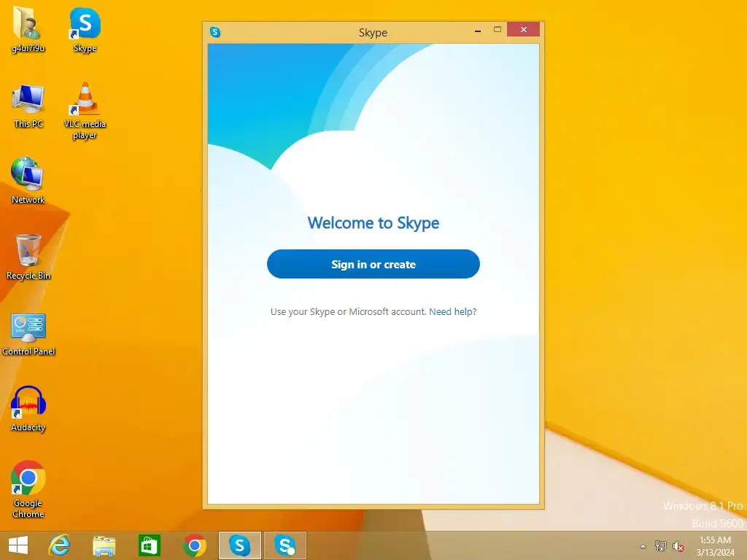Click the muted volume tray icon
Viewport: 747px width, 560px height.
pos(678,546)
